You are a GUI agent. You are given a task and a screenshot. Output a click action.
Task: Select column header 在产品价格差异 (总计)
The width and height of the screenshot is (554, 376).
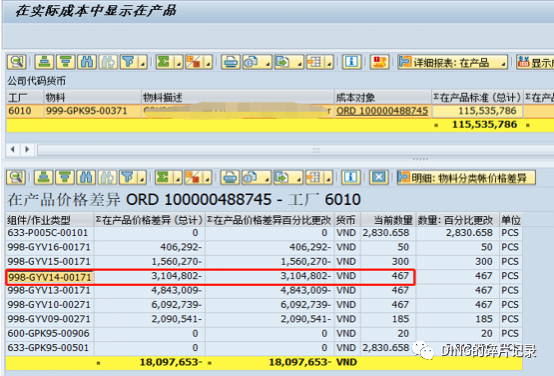point(149,220)
